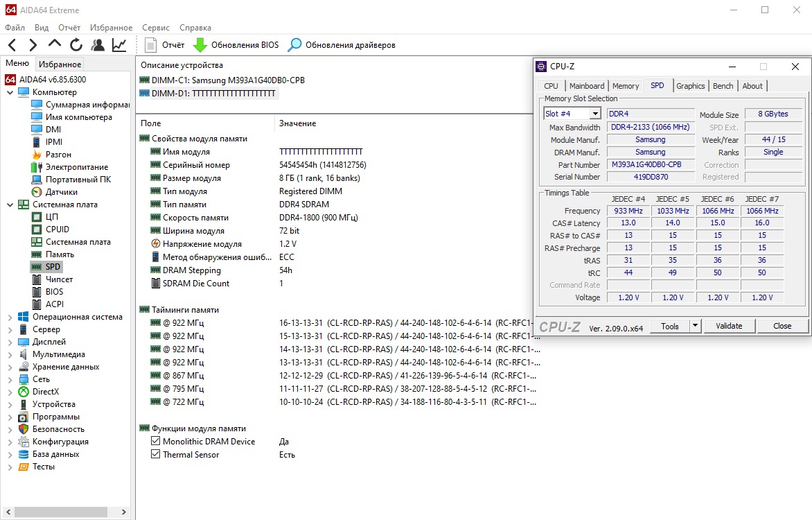The height and width of the screenshot is (520, 812).
Task: Switch to the Graphics tab in CPU-Z
Action: pos(690,86)
